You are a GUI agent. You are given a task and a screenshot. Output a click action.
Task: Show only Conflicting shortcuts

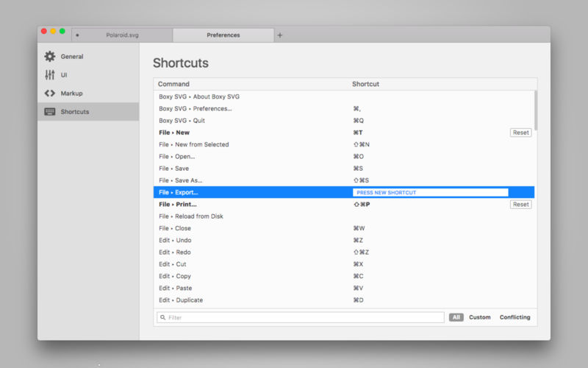coord(514,317)
